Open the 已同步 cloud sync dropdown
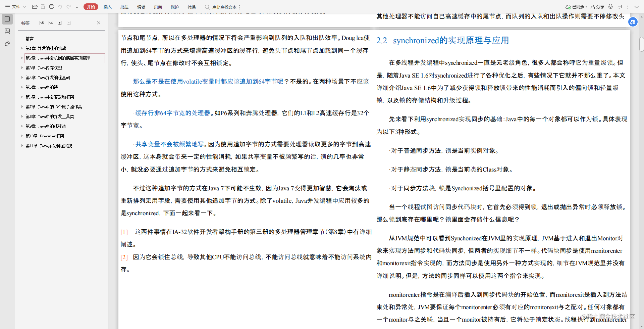 pos(576,7)
